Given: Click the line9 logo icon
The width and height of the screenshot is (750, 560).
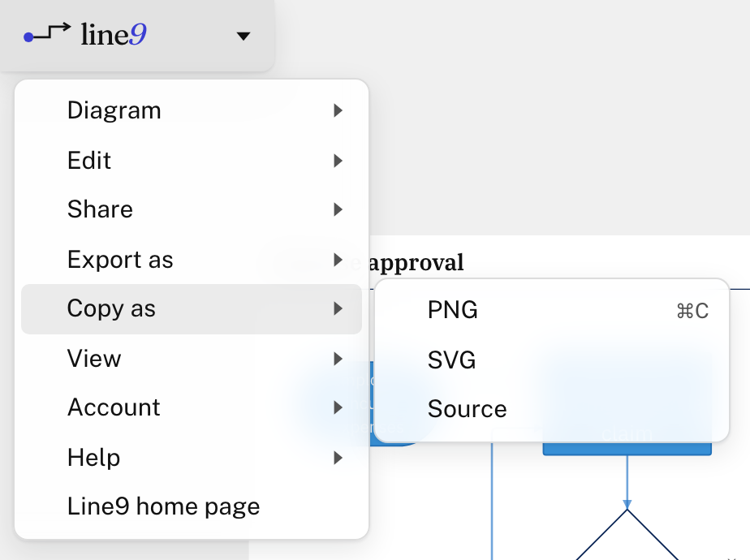Looking at the screenshot, I should [47, 33].
